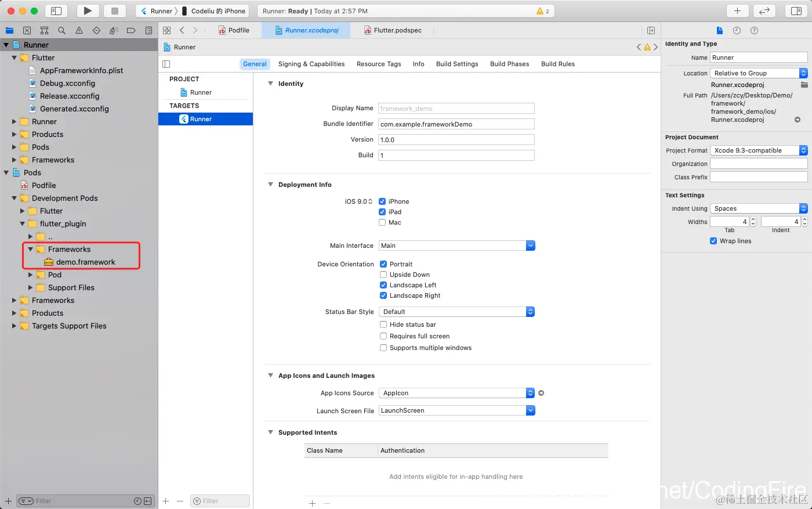Viewport: 812px width, 509px height.
Task: Show the Debug navigator
Action: (x=114, y=30)
